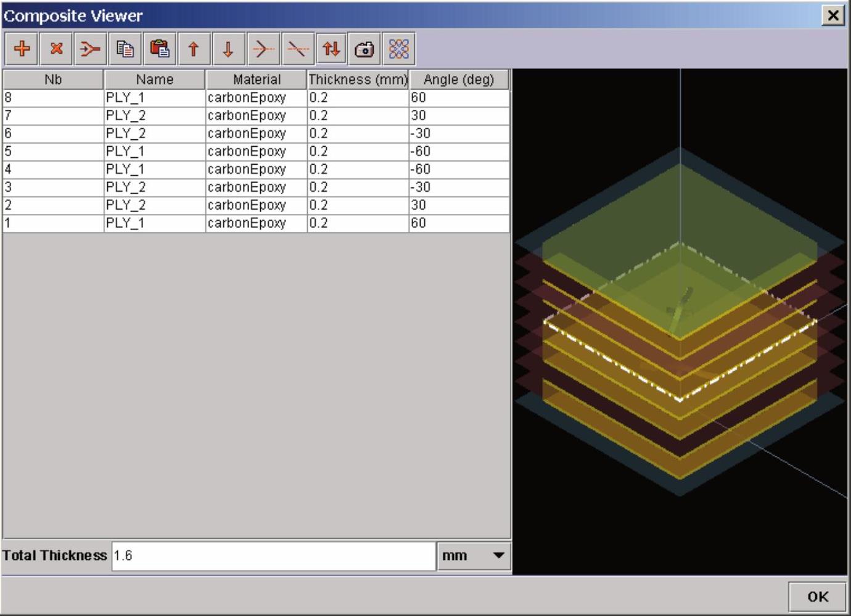Paste ply using the clipboard icon
The width and height of the screenshot is (851, 616).
160,49
